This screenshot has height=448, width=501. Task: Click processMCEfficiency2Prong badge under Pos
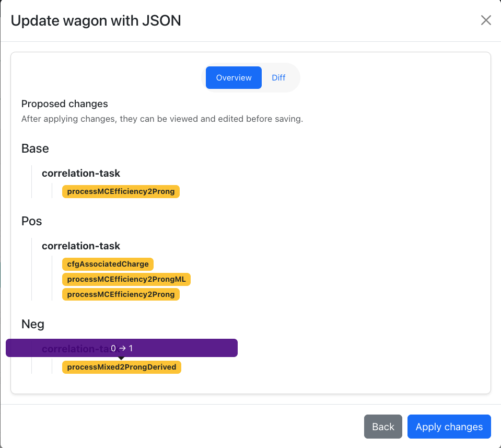[x=121, y=294]
